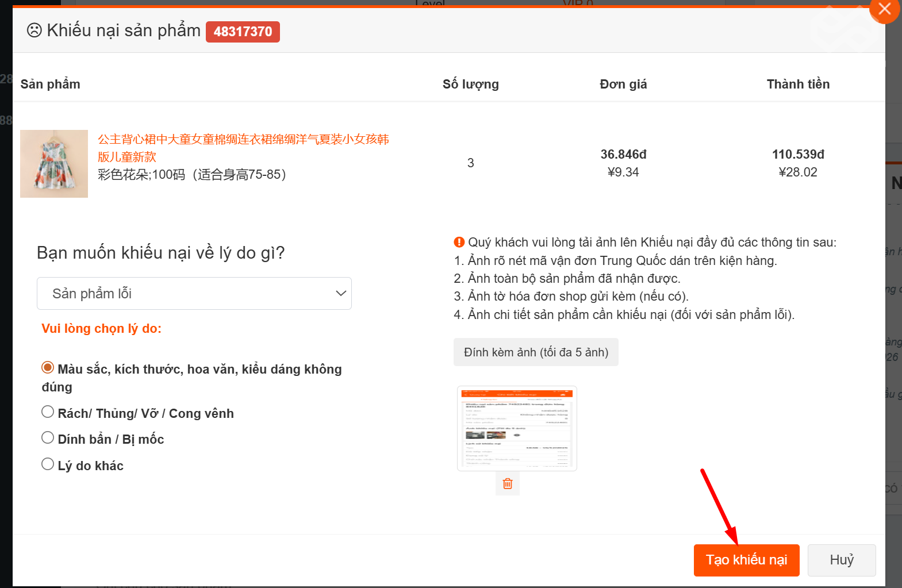This screenshot has width=902, height=588.
Task: Click the orange warning exclamation icon
Action: tap(459, 242)
